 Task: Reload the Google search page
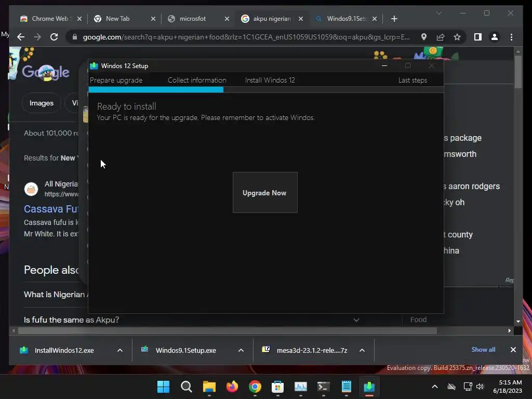tap(54, 37)
